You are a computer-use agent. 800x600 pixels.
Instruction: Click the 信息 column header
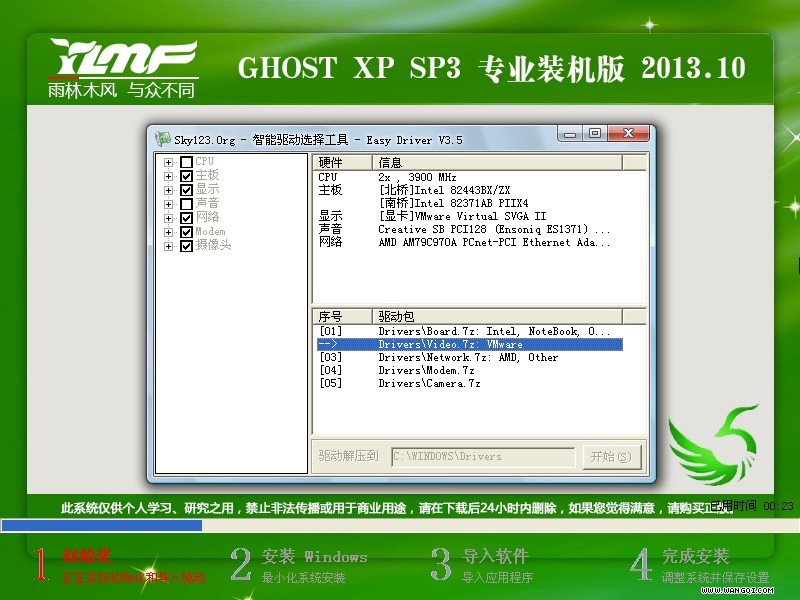pos(497,163)
